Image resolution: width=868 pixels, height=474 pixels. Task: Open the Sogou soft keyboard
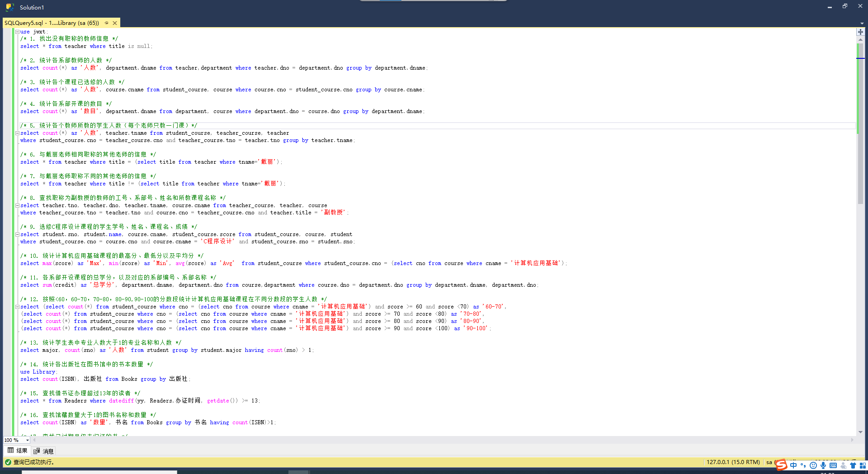pos(833,465)
